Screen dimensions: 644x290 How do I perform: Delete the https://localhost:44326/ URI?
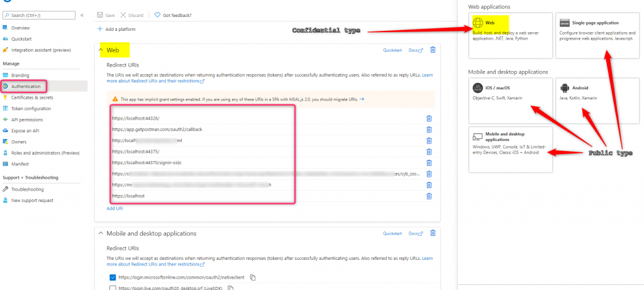click(429, 118)
